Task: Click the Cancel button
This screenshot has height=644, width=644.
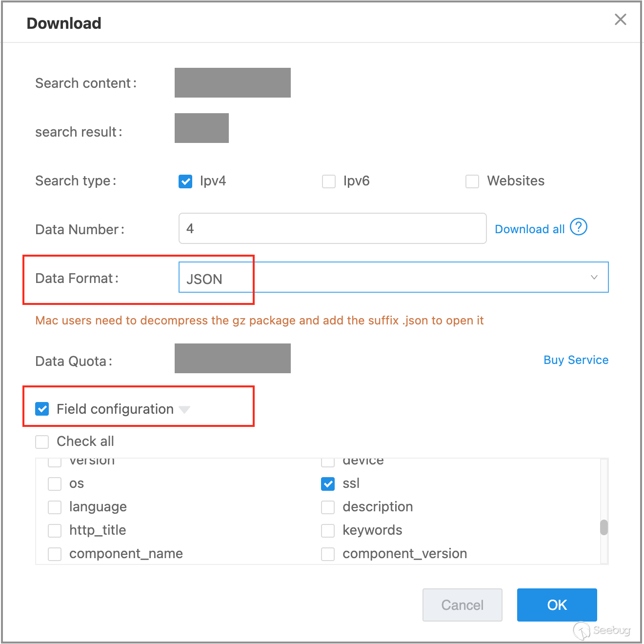Action: click(x=462, y=605)
